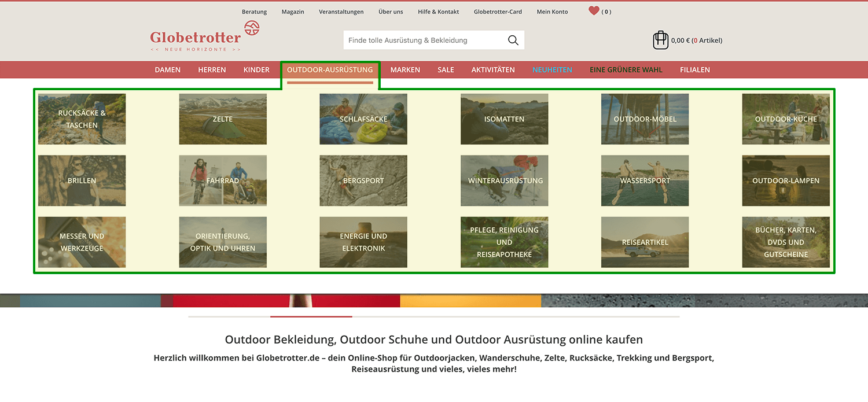Open the Rucksäcke & Taschen category tile

pos(82,119)
